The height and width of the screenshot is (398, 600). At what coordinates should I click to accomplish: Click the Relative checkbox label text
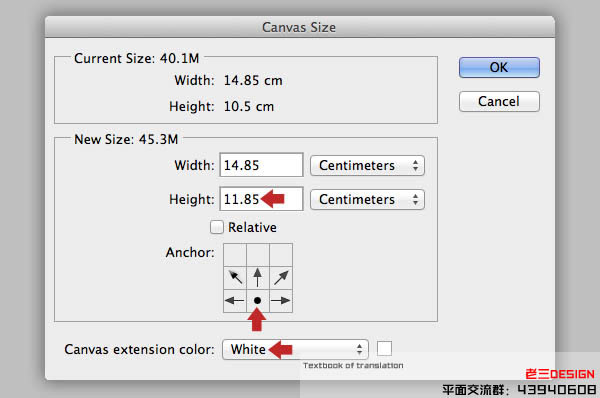point(253,227)
